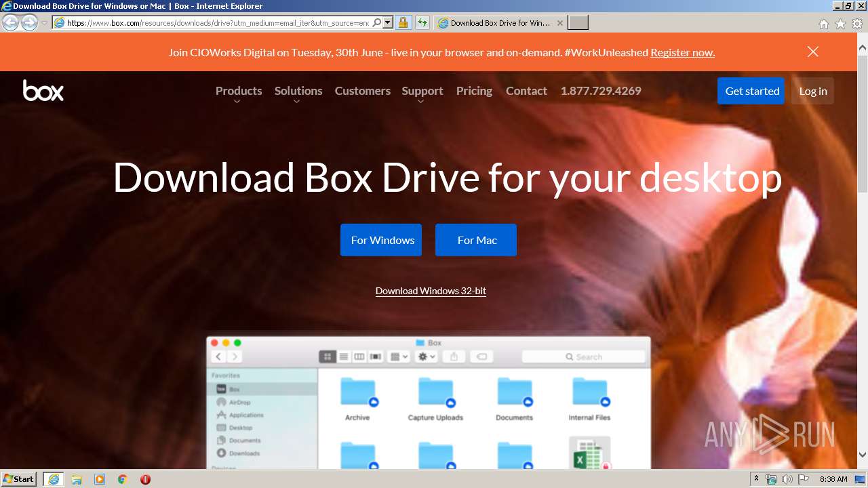Screen dimensions: 868x488
Task: Click the security lock icon
Action: coord(403,22)
